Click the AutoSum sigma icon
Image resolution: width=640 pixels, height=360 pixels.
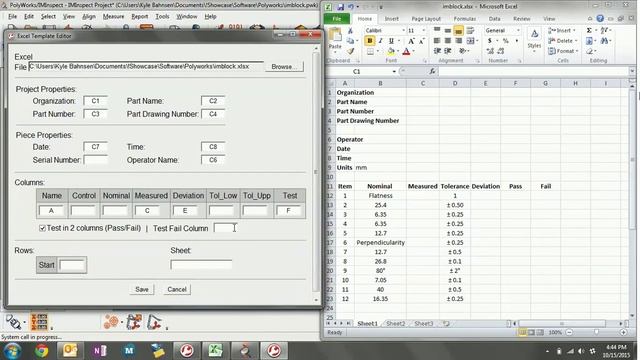point(589,31)
